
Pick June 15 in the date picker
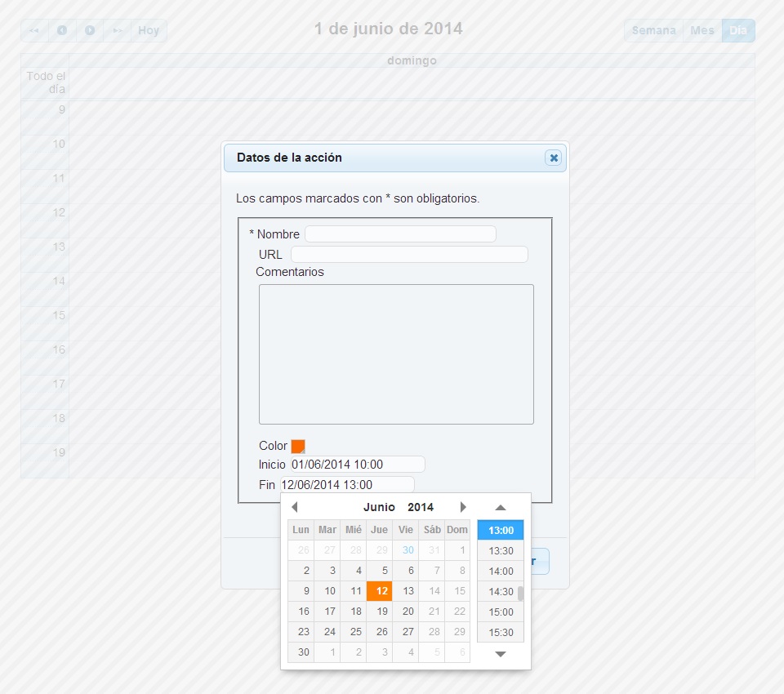pos(457,591)
